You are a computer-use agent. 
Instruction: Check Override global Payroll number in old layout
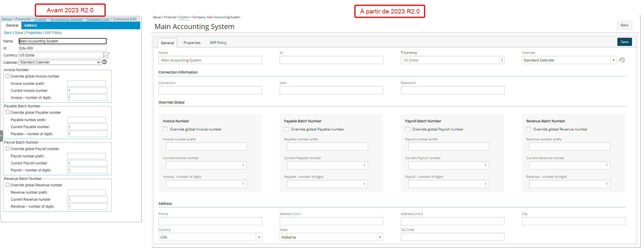[8, 149]
